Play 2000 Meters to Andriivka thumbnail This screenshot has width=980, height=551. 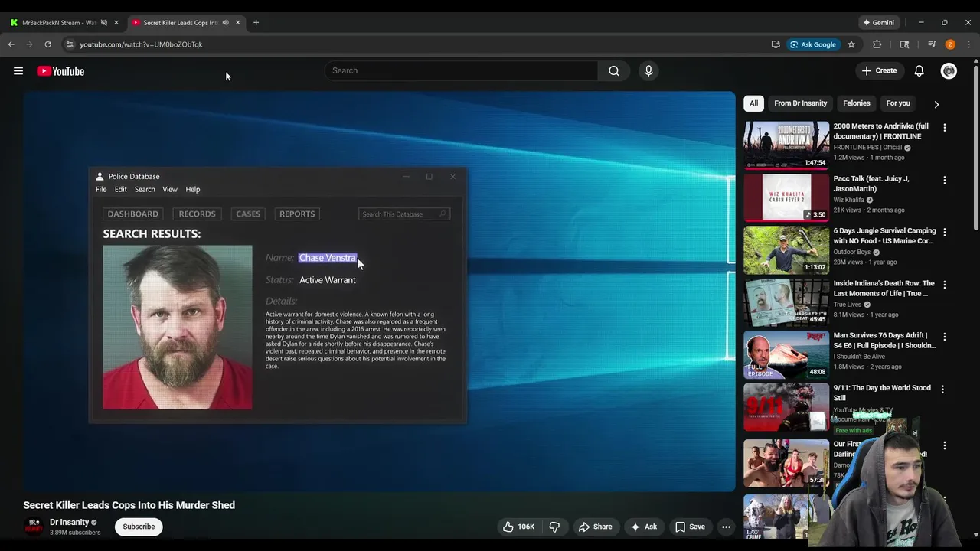click(786, 145)
